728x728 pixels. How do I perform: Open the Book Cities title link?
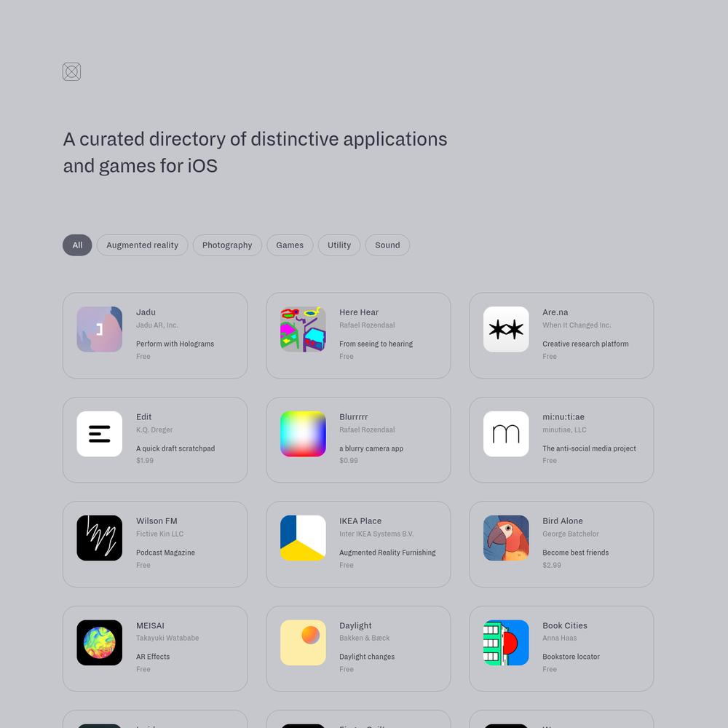click(x=565, y=625)
